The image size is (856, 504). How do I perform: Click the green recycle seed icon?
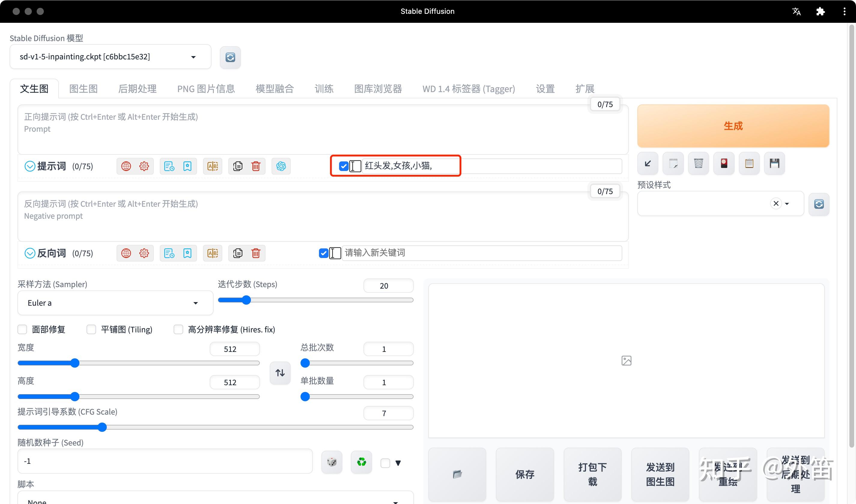point(361,462)
